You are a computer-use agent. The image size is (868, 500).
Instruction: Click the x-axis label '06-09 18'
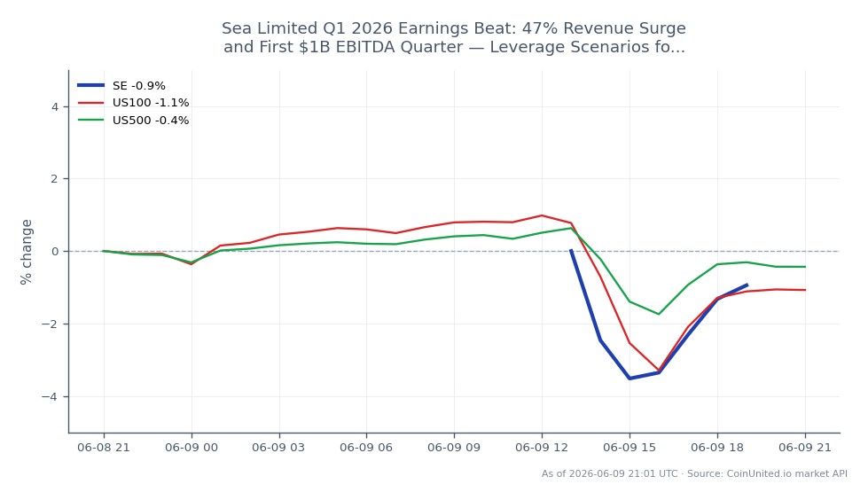[x=717, y=448]
